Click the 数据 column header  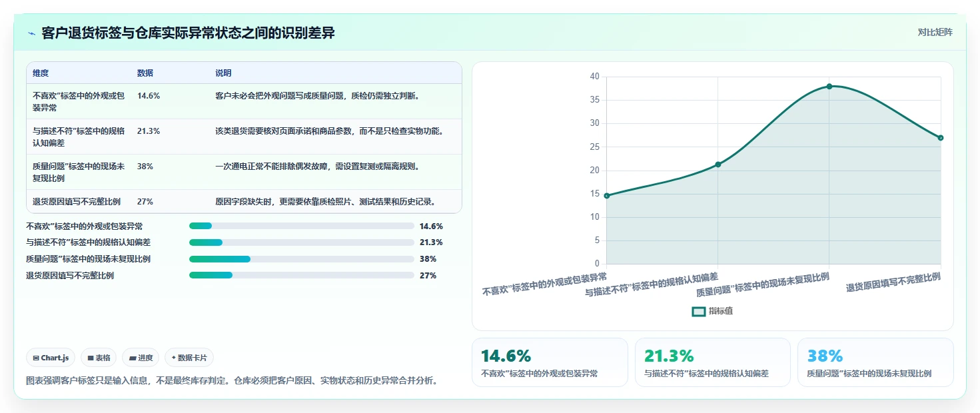click(145, 73)
